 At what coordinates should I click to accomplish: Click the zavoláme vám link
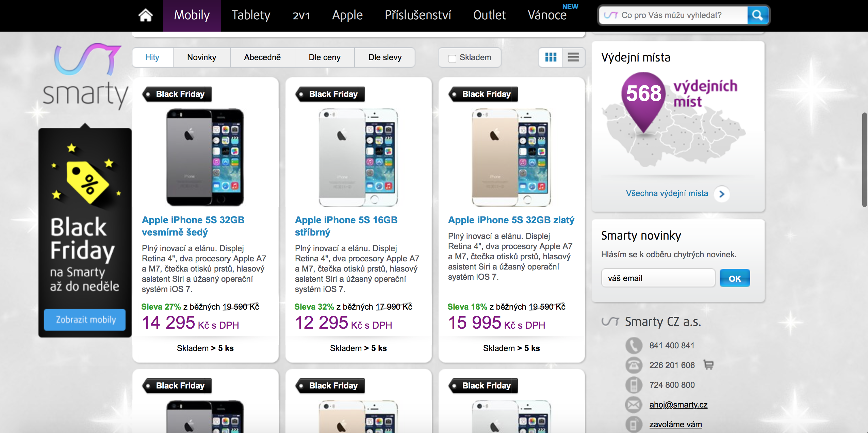(675, 424)
